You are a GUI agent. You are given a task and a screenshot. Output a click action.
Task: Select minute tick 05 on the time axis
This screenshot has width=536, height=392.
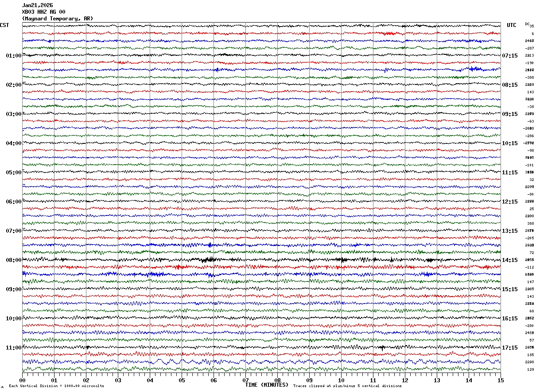click(182, 380)
